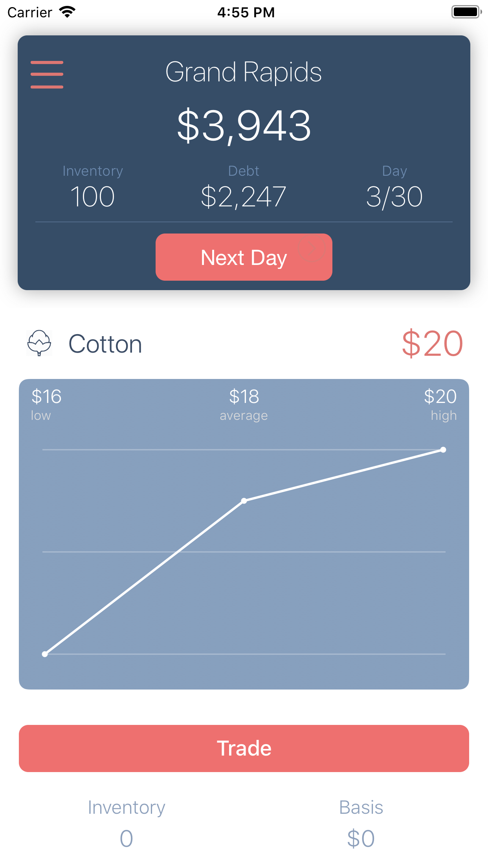Open the hamburger menu
Viewport: 488px width, 868px height.
(47, 74)
